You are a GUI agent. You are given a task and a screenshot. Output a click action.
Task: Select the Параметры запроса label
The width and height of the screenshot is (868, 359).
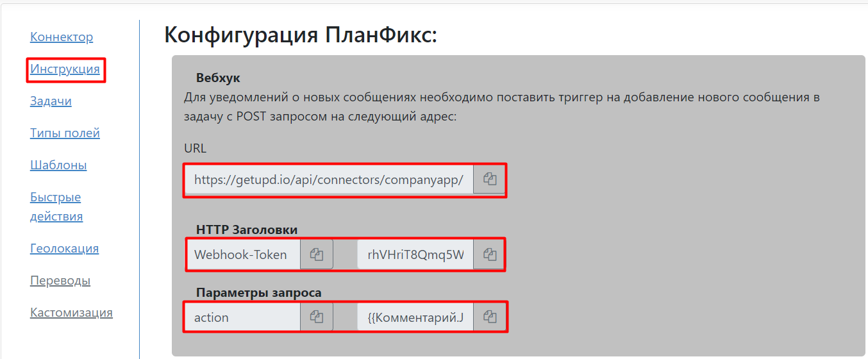coord(259,292)
